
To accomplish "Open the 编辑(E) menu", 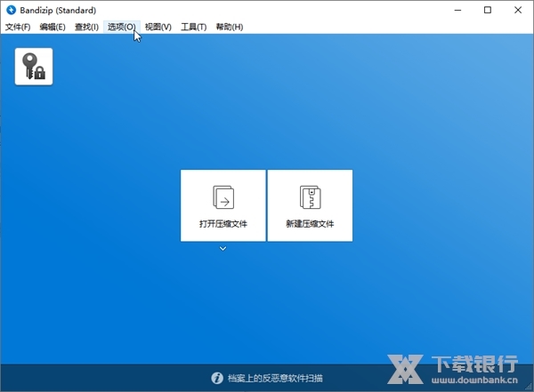I will [x=53, y=27].
